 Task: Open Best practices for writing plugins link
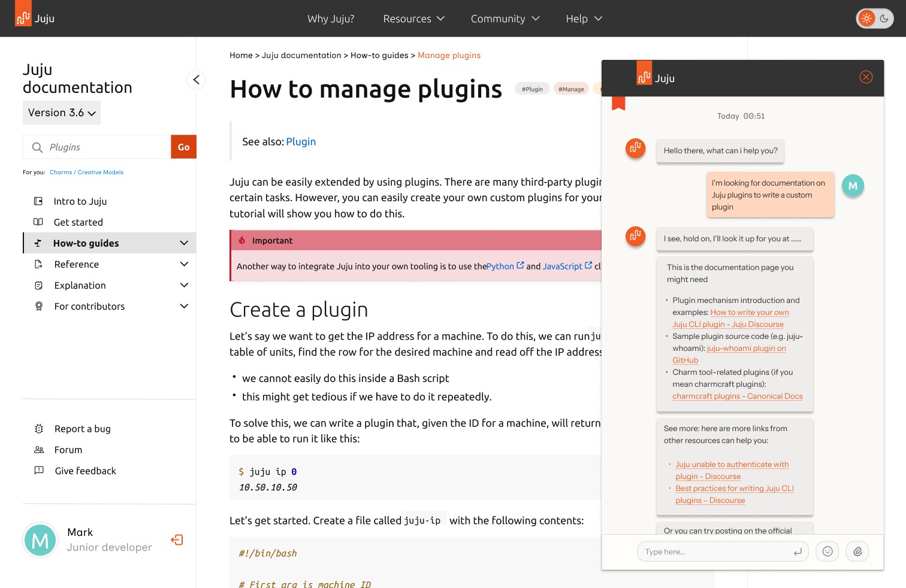point(735,495)
